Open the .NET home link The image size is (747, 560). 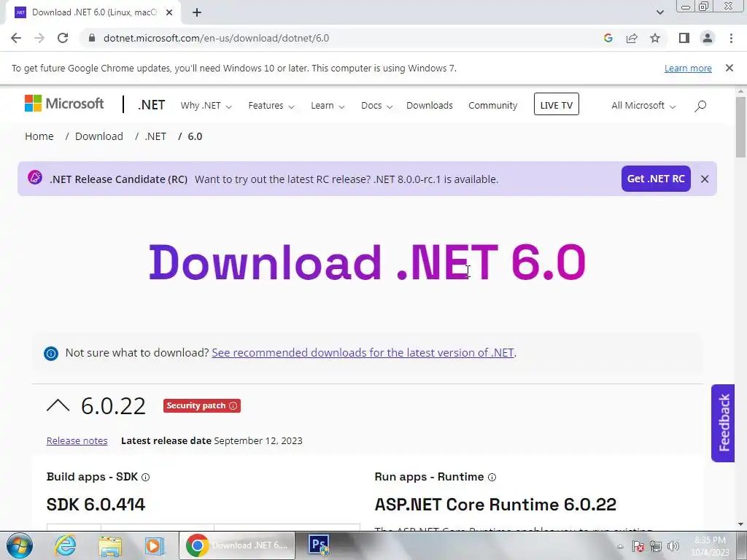pyautogui.click(x=152, y=105)
